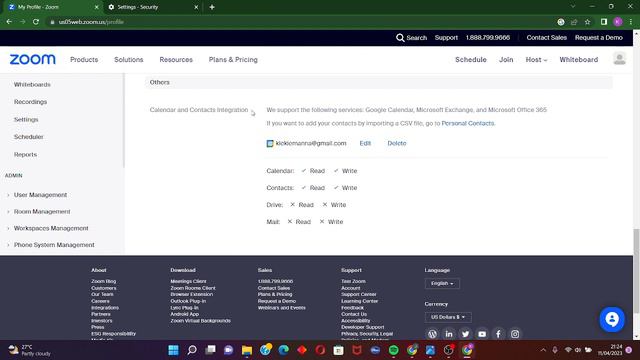Open the US Dollars currency dropdown
This screenshot has height=360, width=640.
(x=448, y=317)
